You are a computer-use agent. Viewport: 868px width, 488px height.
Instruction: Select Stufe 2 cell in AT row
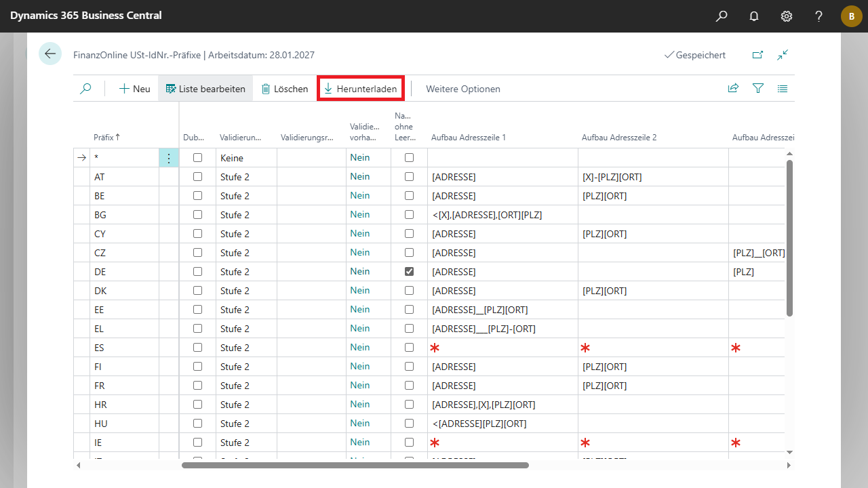coord(247,177)
